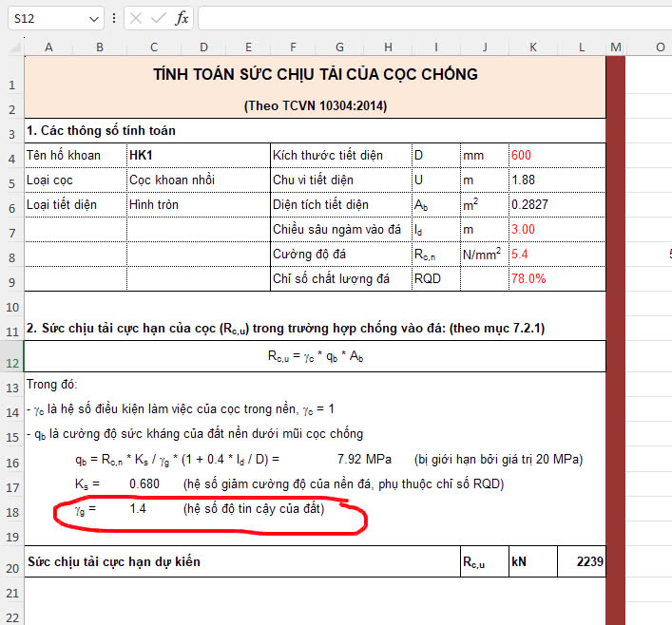The height and width of the screenshot is (625, 672).
Task: Select the cell with red value 600
Action: click(x=532, y=155)
